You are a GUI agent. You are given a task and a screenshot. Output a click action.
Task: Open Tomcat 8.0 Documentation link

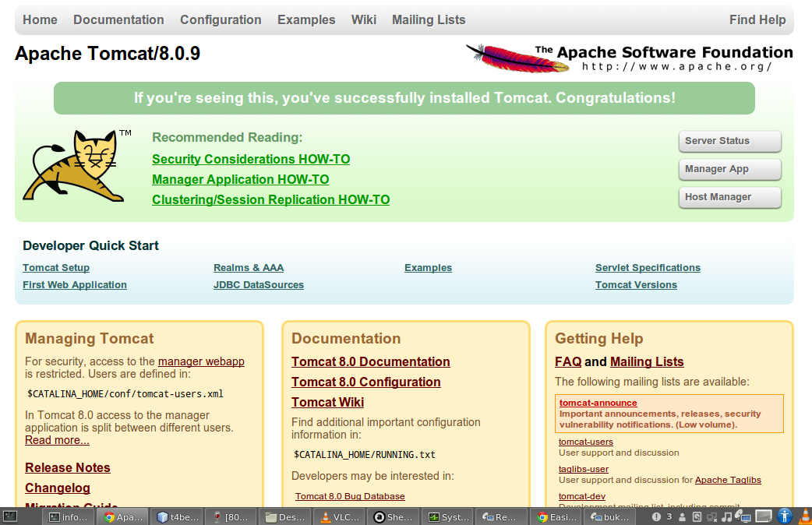(x=370, y=361)
